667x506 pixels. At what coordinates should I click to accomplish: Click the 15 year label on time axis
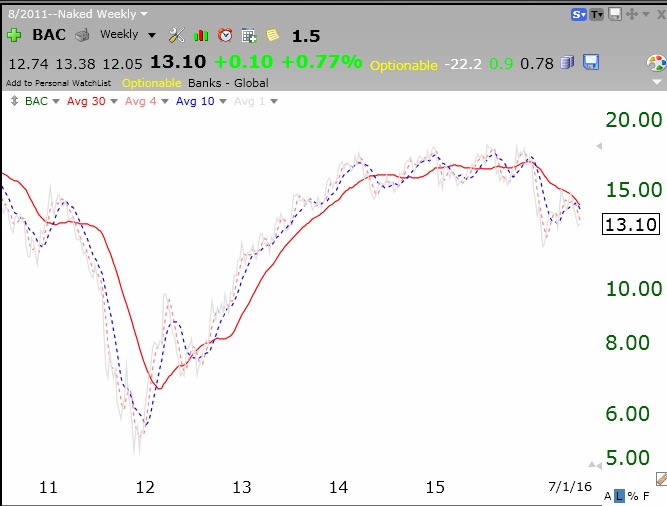point(435,487)
